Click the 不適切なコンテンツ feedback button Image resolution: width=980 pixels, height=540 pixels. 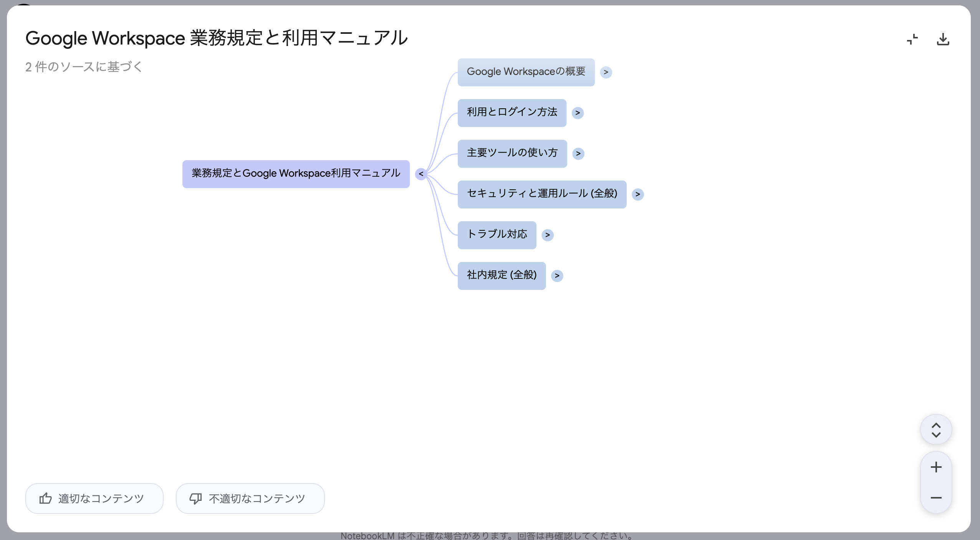250,498
